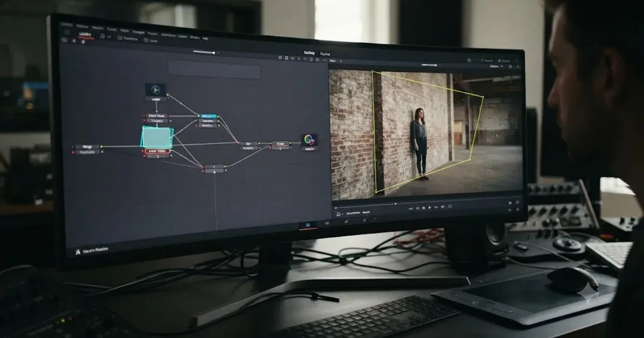The height and width of the screenshot is (338, 644).
Task: Adjust the node graph zoom slider handle
Action: 214,53
